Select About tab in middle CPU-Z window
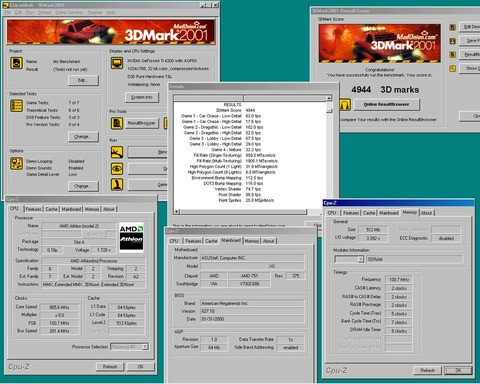480x384 pixels. (x=269, y=241)
